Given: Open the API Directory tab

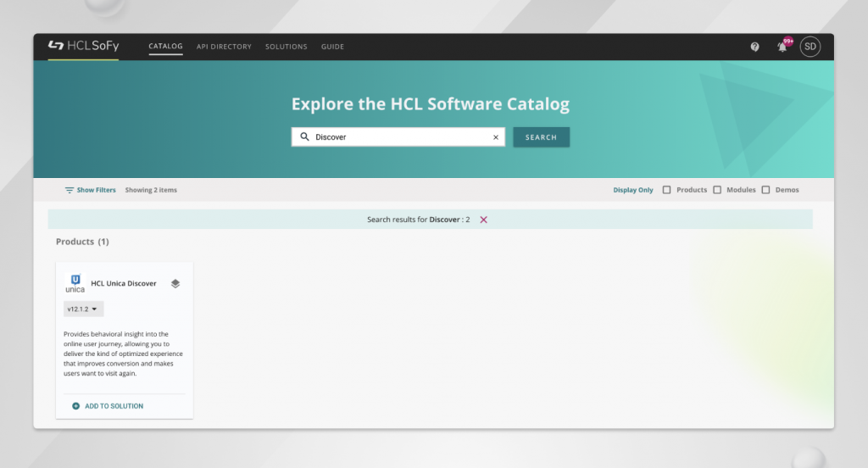Looking at the screenshot, I should (224, 47).
